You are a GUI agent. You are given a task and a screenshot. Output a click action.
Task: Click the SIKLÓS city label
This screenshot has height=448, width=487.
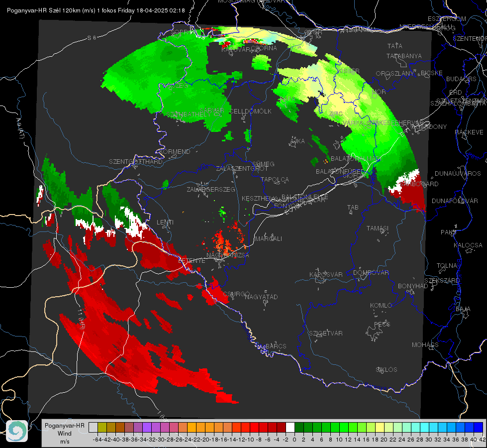tap(387, 370)
